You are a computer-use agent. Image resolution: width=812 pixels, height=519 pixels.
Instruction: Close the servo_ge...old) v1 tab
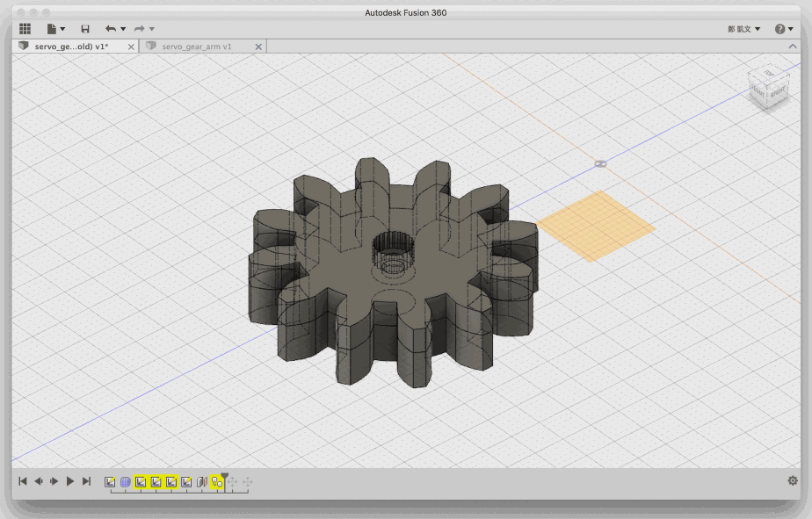pyautogui.click(x=131, y=47)
